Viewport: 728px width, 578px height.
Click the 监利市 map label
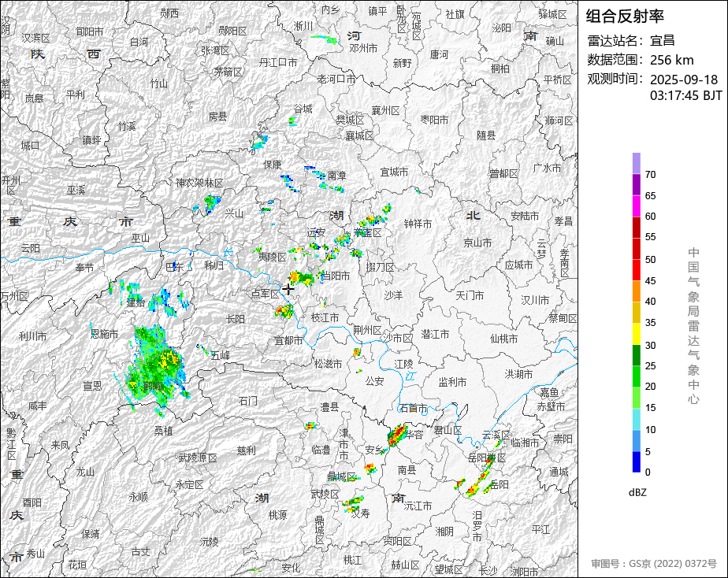pyautogui.click(x=452, y=382)
